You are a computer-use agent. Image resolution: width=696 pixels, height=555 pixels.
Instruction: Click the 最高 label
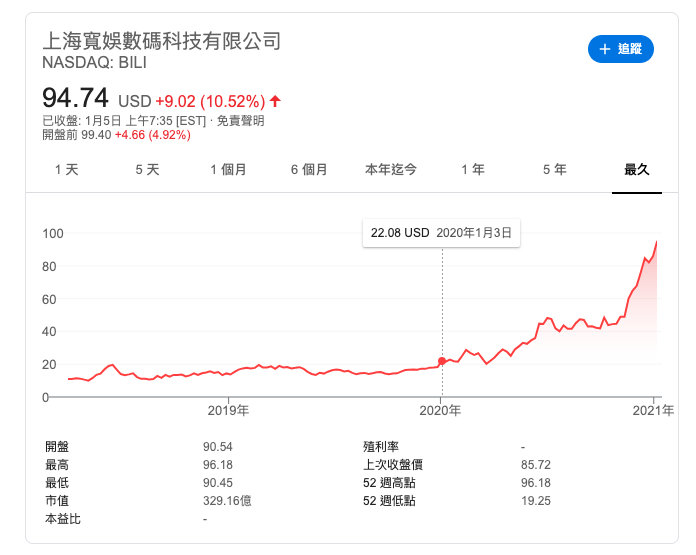tap(57, 465)
